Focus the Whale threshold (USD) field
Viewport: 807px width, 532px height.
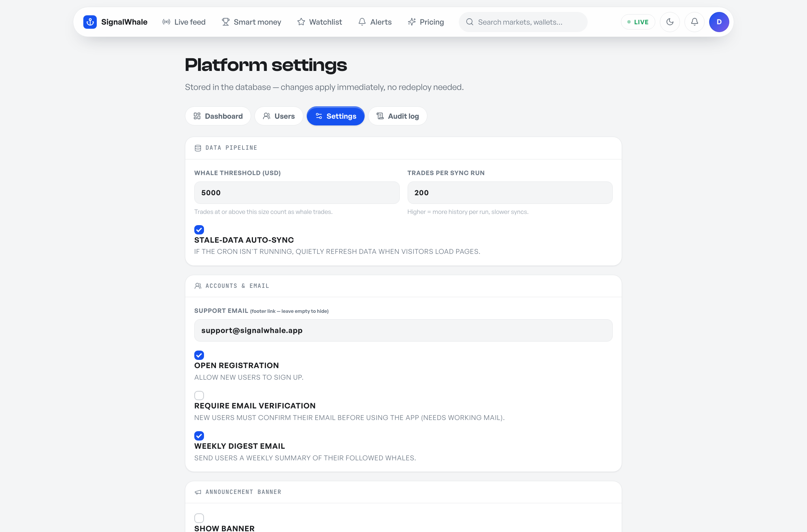pyautogui.click(x=297, y=193)
